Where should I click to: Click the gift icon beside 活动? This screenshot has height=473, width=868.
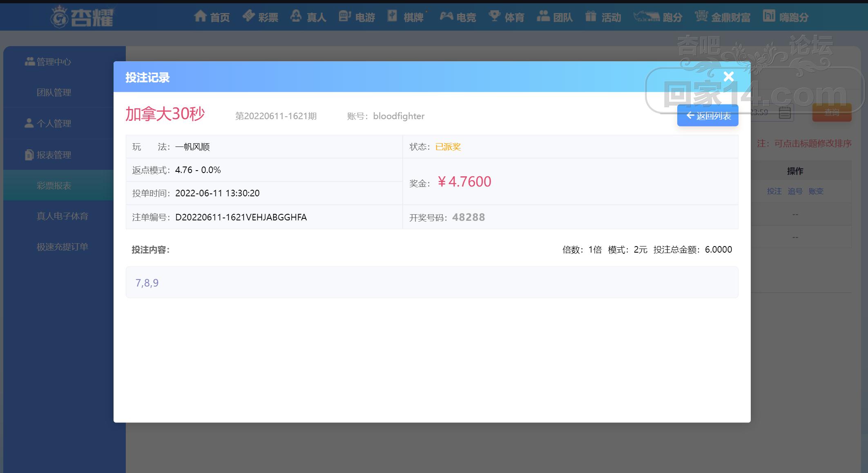click(591, 16)
